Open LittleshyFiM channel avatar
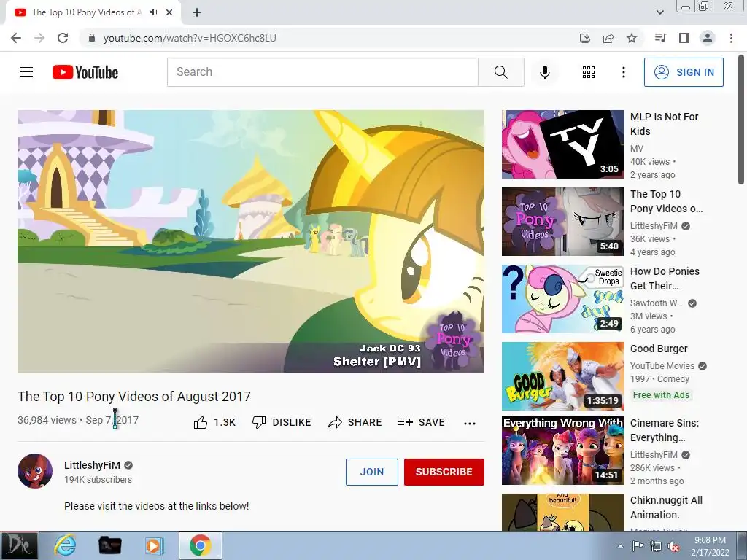 point(35,471)
